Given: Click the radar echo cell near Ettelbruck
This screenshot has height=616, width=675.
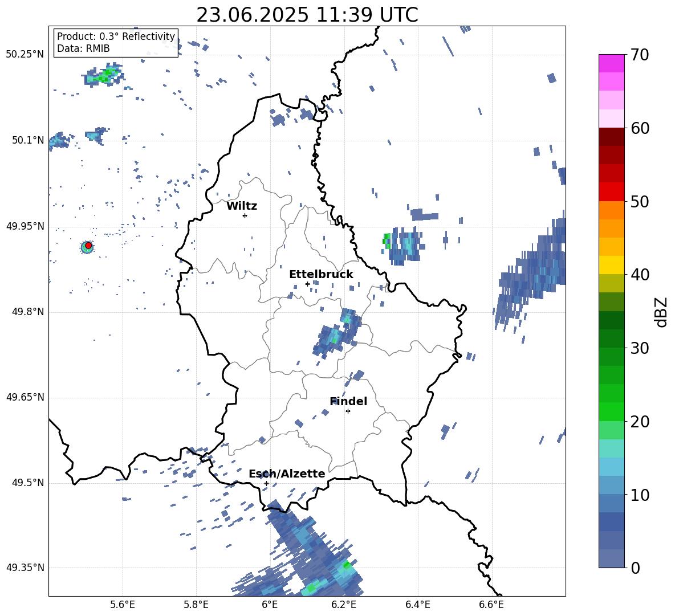Looking at the screenshot, I should coord(337,333).
